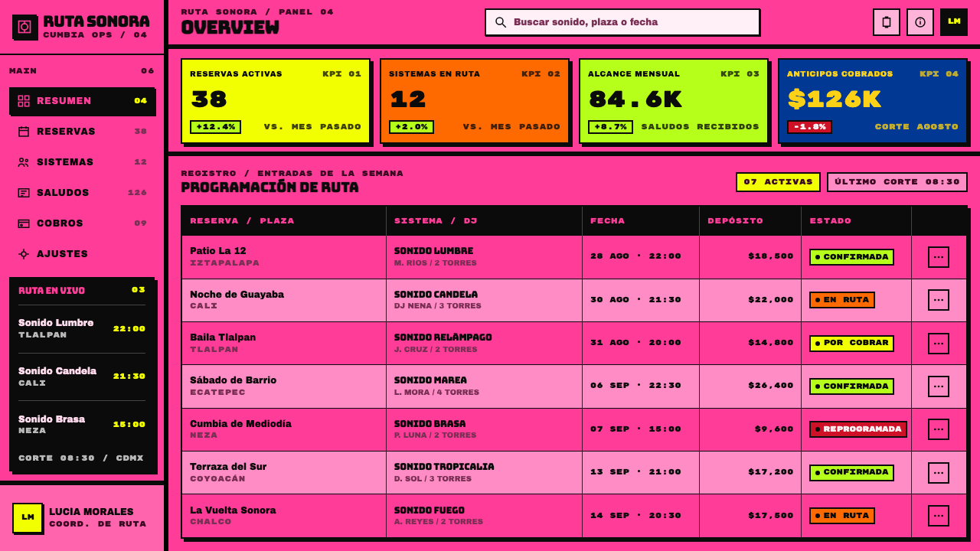Open the info icon button in the header
This screenshot has height=551, width=980.
point(920,22)
